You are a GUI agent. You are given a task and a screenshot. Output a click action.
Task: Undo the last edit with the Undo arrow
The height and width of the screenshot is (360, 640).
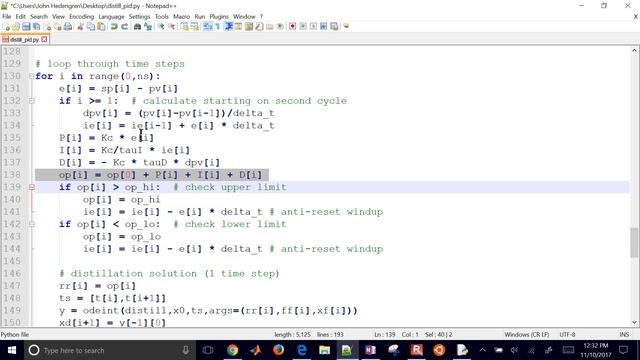tap(114, 27)
